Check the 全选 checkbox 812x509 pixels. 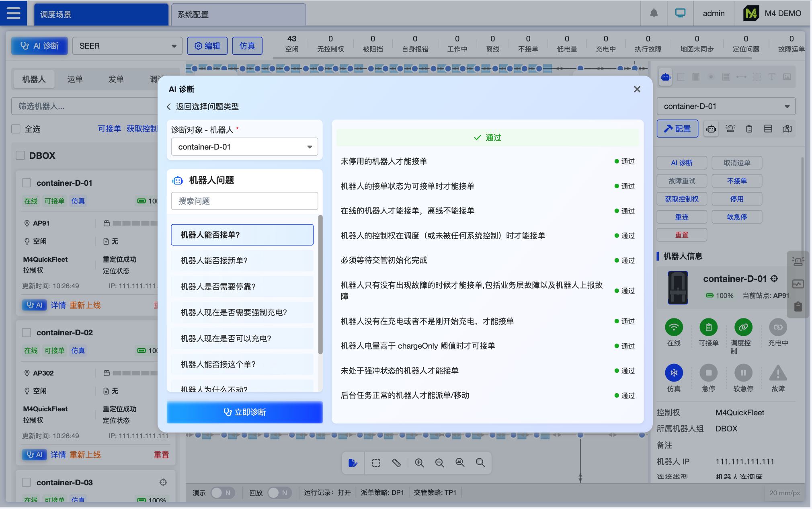click(x=16, y=129)
